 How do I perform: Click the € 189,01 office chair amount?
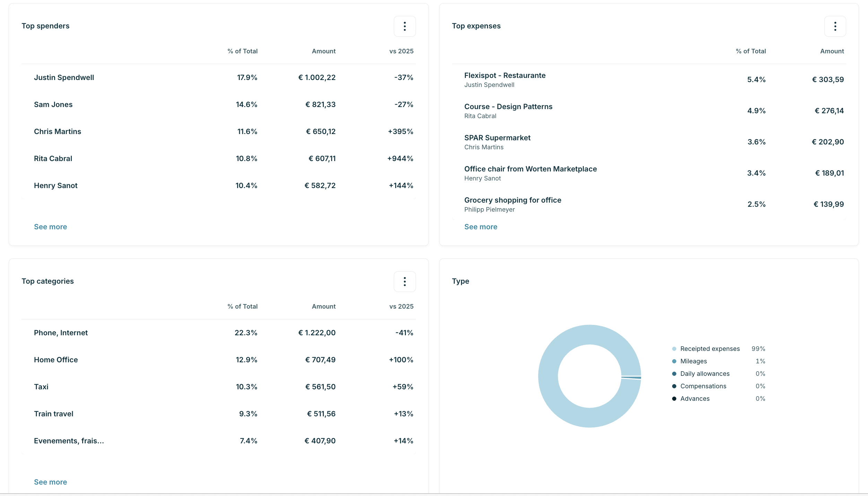(830, 173)
